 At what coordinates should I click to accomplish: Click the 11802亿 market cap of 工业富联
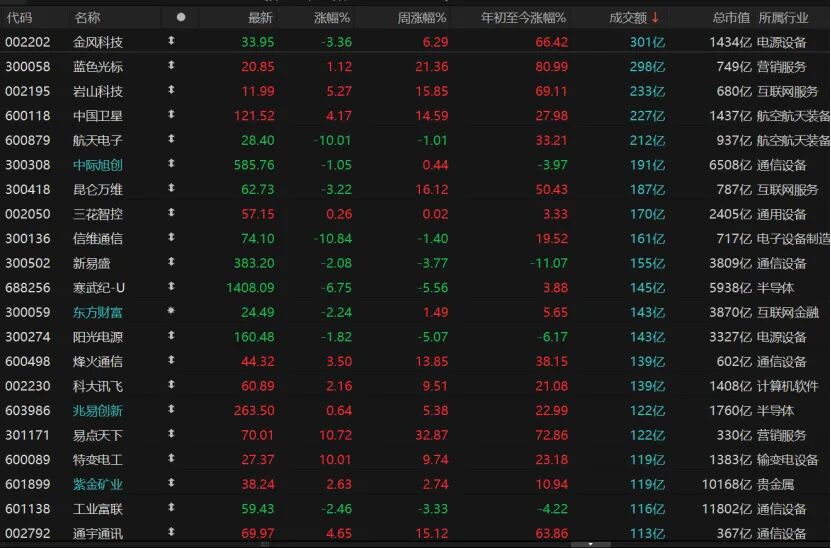pyautogui.click(x=726, y=509)
